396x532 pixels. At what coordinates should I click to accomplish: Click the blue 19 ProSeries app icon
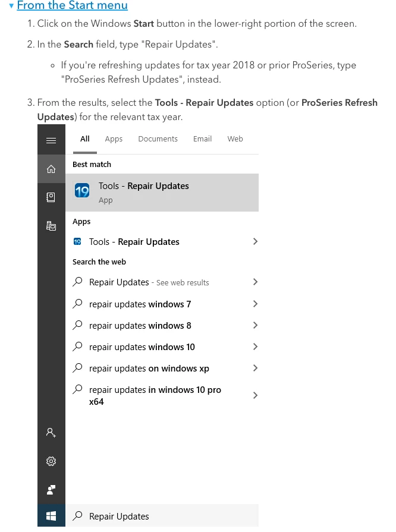tap(82, 191)
